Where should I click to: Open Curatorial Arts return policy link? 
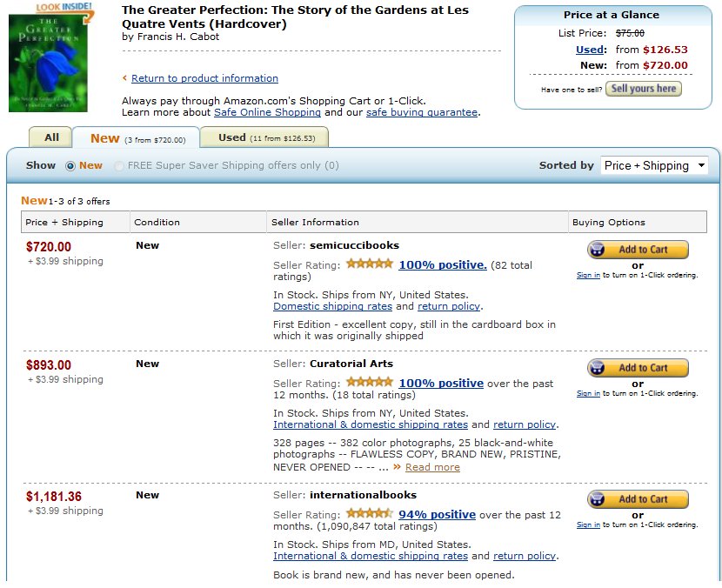(x=524, y=424)
